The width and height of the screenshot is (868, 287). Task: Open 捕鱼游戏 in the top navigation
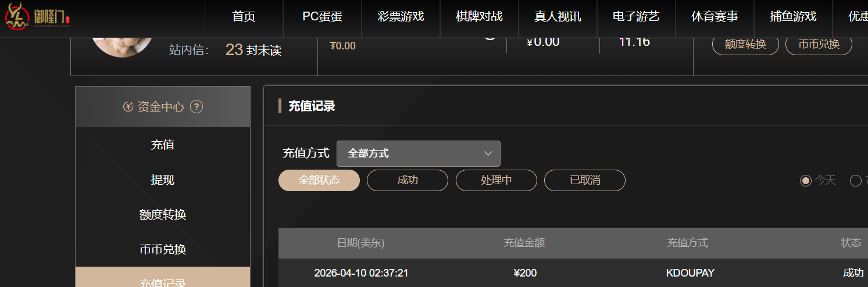(x=793, y=17)
